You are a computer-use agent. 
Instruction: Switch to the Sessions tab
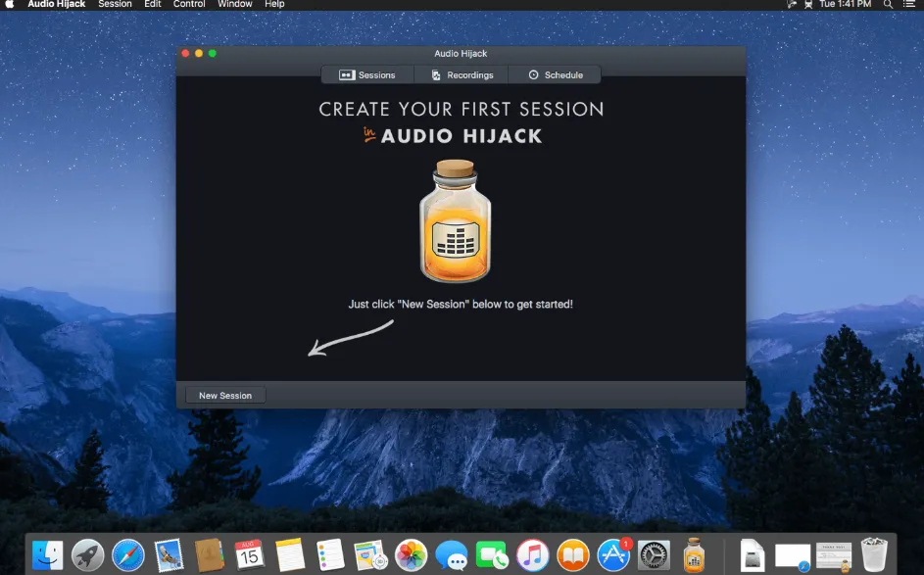point(367,74)
